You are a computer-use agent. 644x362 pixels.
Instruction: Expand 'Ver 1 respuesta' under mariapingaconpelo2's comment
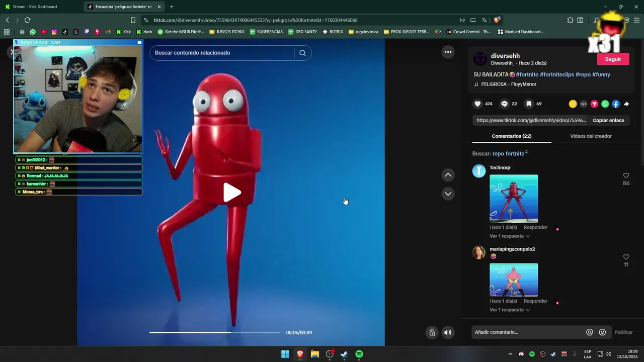[509, 310]
